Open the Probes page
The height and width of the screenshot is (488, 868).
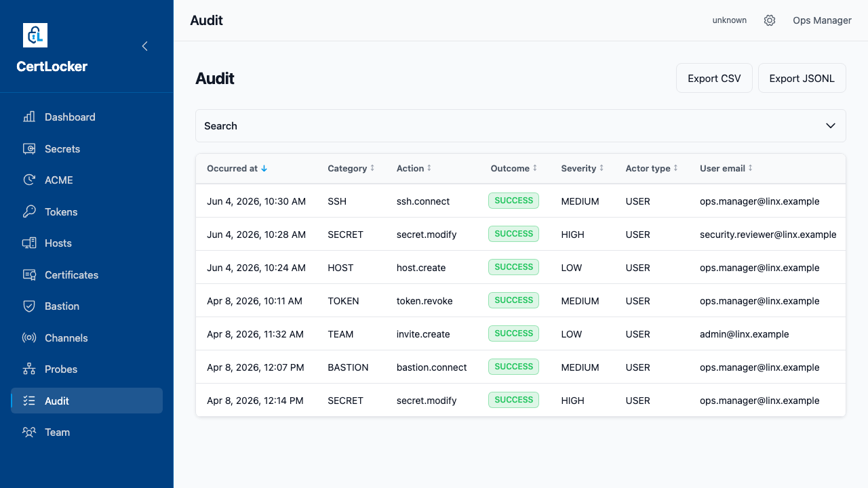pyautogui.click(x=87, y=369)
